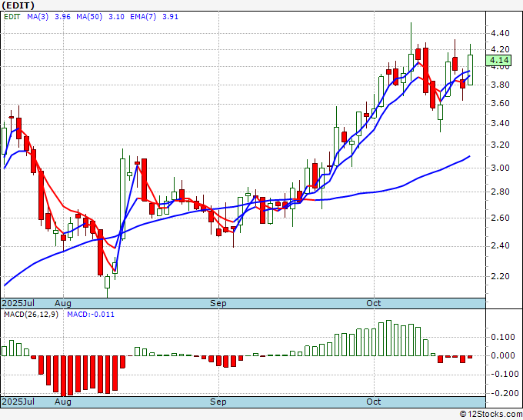Click the EMA(7) value 3.91
This screenshot has height=420, width=523.
tap(170, 17)
